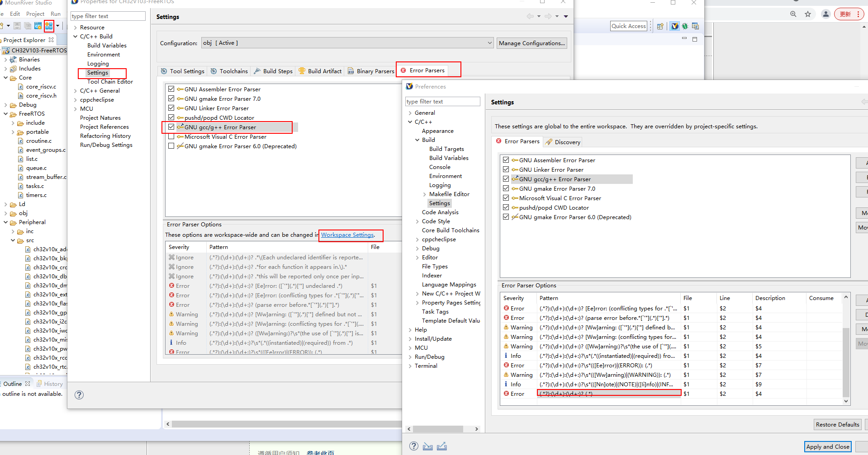The width and height of the screenshot is (868, 455).
Task: Expand Makefile Editor in Preferences tree
Action: pyautogui.click(x=425, y=194)
